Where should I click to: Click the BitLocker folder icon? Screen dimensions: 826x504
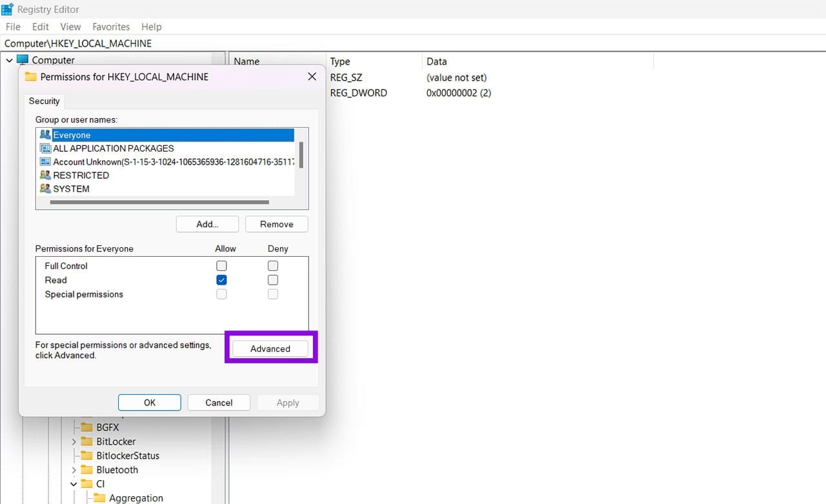point(86,441)
